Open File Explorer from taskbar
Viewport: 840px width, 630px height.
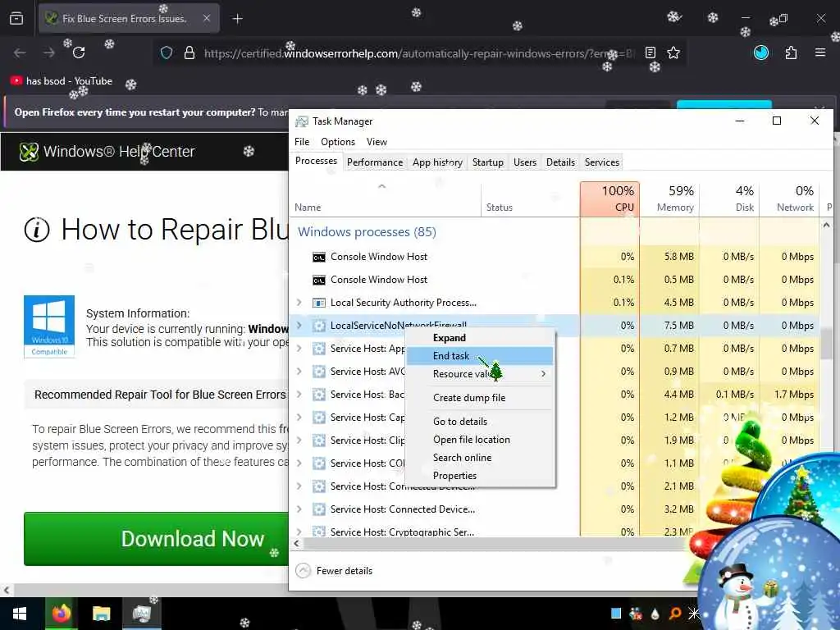101,614
